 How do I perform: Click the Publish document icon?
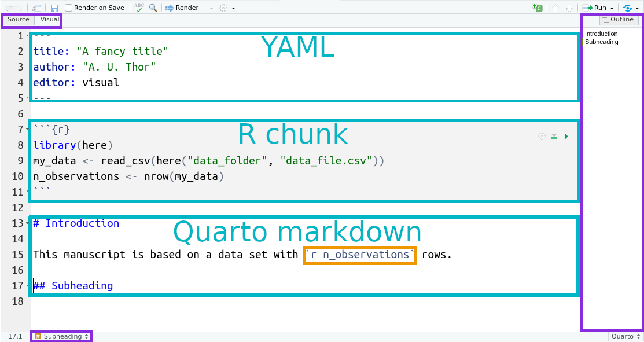coord(628,8)
